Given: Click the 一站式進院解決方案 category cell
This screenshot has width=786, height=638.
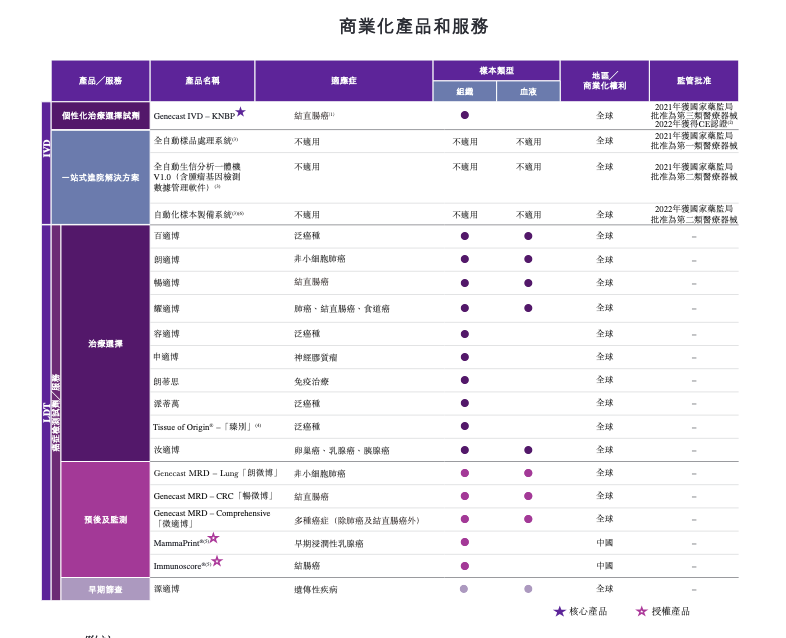Looking at the screenshot, I should click(x=100, y=177).
